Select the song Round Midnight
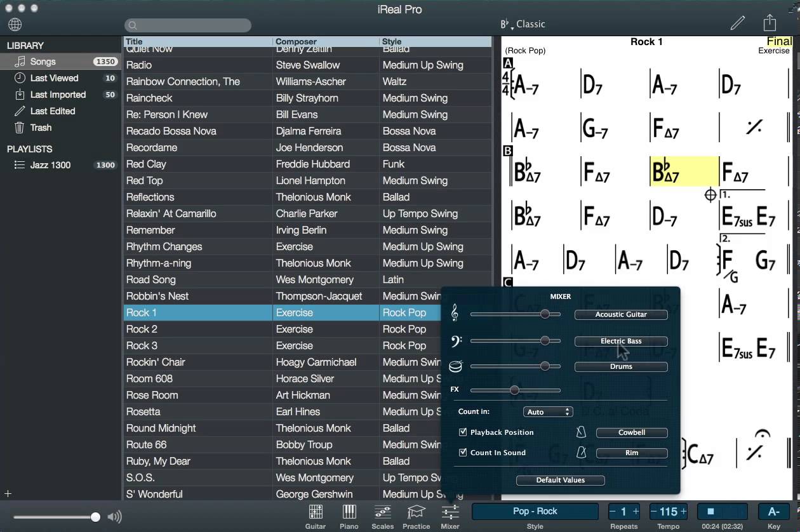 (x=282, y=428)
